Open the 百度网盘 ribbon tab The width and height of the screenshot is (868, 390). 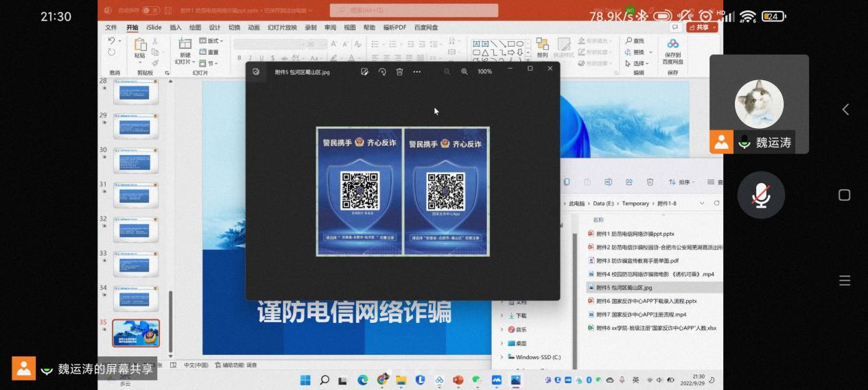click(426, 27)
